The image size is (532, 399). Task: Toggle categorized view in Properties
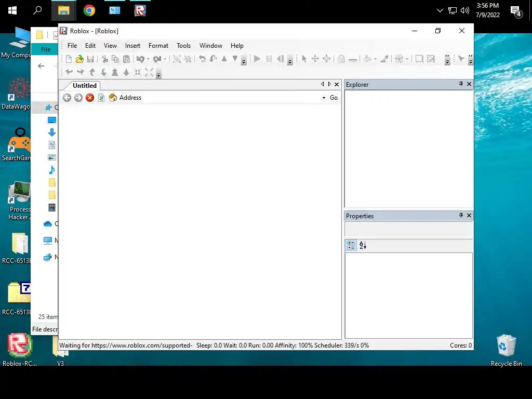[351, 245]
